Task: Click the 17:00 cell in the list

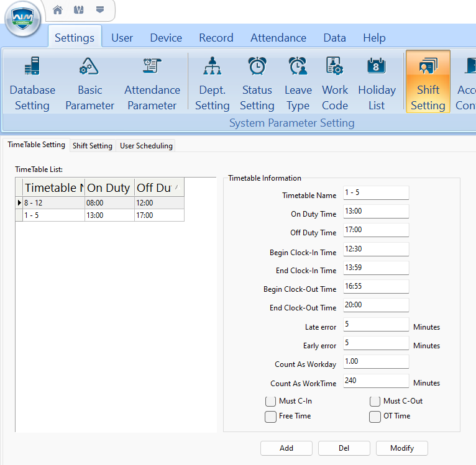Action: coord(159,215)
